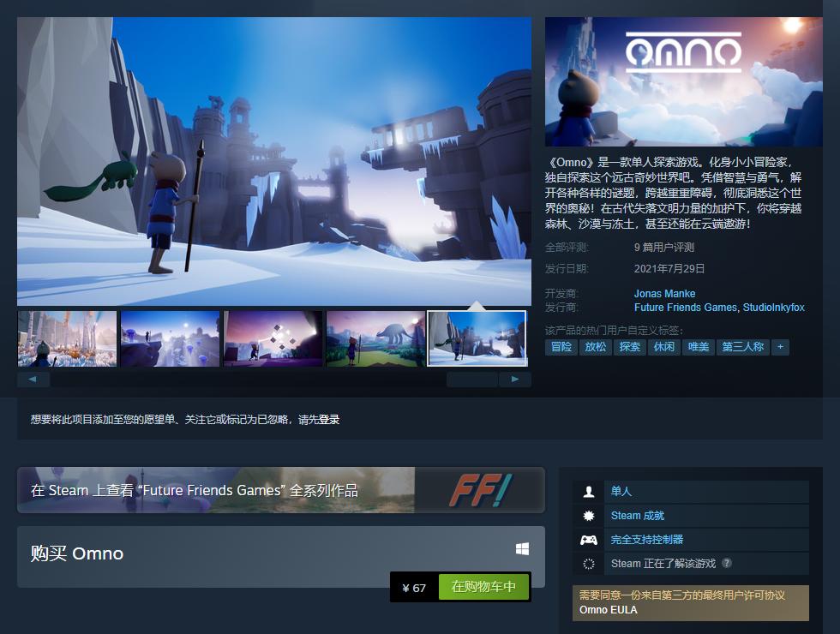Viewport: 840px width, 634px height.
Task: Open the Omno EULA link
Action: (608, 610)
